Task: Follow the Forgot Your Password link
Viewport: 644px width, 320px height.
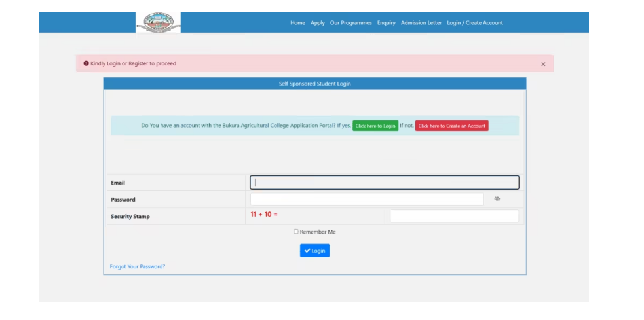Action: [138, 266]
